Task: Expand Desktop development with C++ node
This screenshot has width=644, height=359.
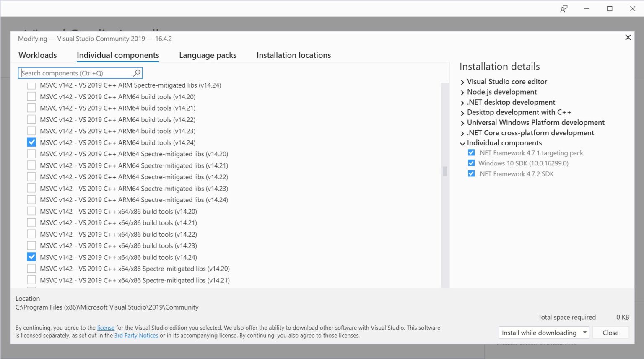Action: pos(462,113)
